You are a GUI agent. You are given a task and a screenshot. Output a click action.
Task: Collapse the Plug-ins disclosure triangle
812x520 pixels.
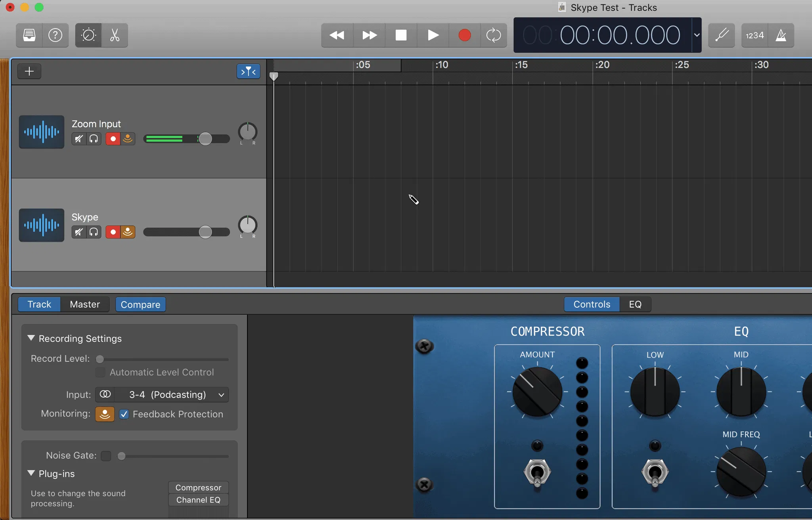pyautogui.click(x=31, y=473)
